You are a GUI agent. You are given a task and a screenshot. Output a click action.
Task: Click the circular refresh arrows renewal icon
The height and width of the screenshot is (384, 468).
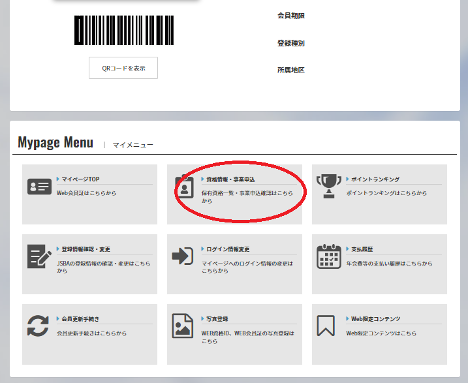(x=38, y=326)
